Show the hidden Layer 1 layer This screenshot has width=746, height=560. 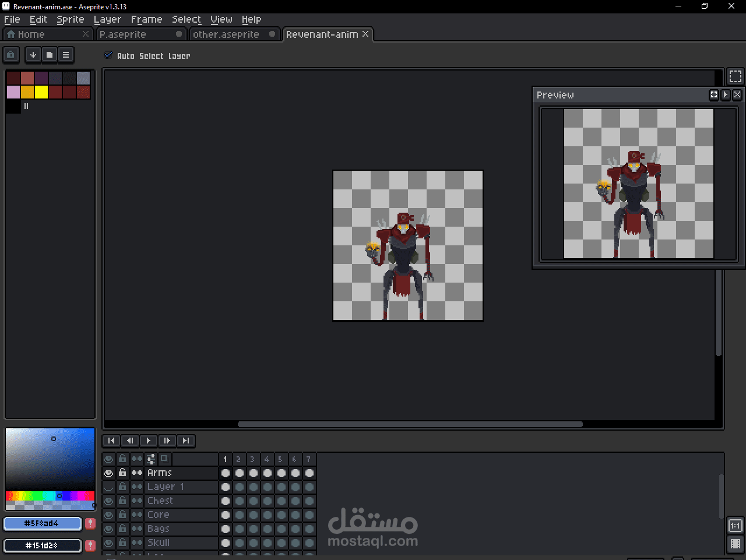(x=108, y=487)
